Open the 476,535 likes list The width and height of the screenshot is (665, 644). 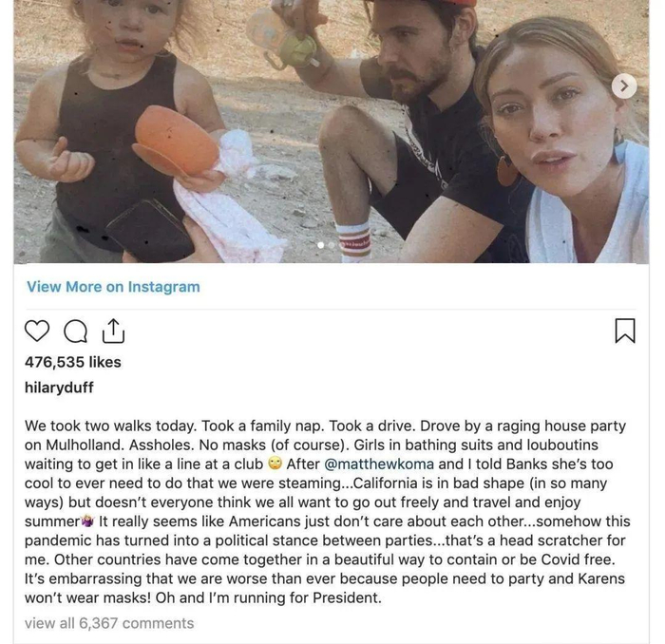coord(73,362)
